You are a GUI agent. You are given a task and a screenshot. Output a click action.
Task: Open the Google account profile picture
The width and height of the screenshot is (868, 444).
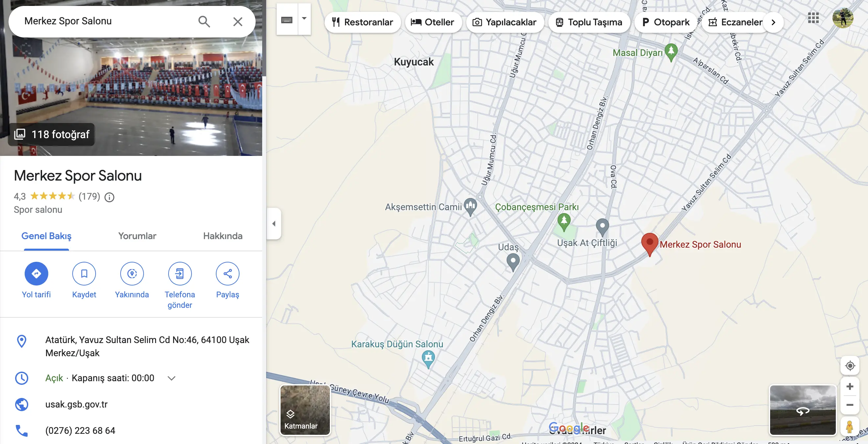click(x=843, y=18)
